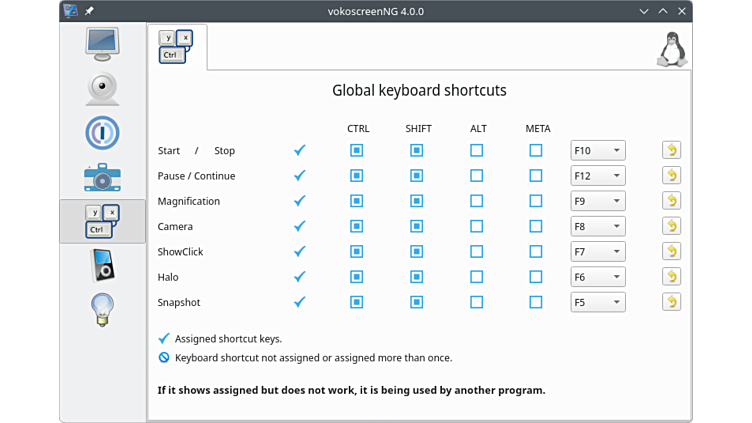Uncheck SHIFT for the Halo shortcut

(417, 277)
